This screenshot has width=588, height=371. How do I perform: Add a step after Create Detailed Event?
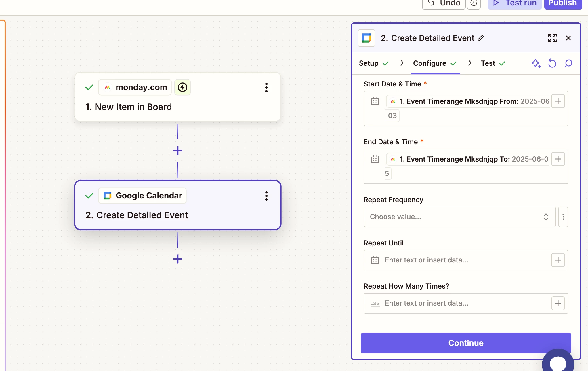pos(178,259)
